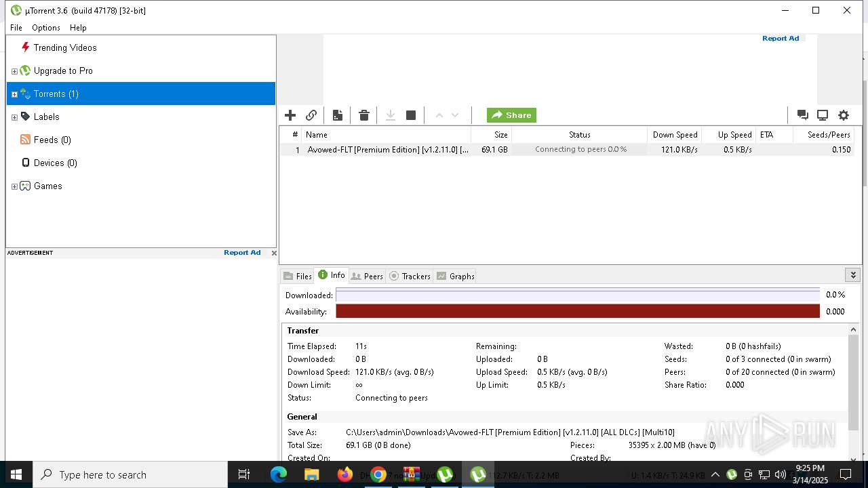Screen dimensions: 868x488
Task: Select the Avowed-FLT torrent row
Action: [x=568, y=150]
